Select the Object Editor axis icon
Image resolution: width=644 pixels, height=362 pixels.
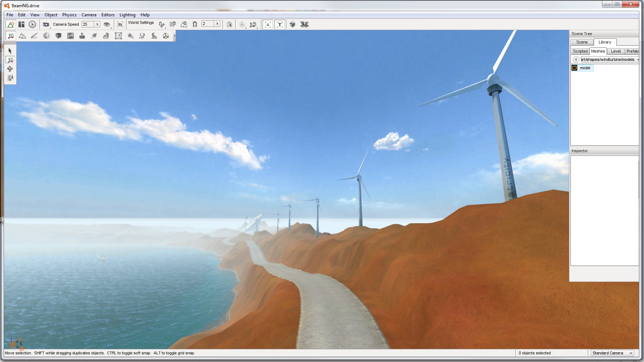[11, 36]
